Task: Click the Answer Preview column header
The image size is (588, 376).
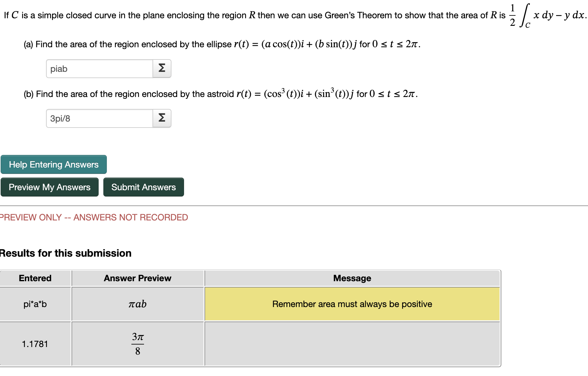Action: pos(137,278)
